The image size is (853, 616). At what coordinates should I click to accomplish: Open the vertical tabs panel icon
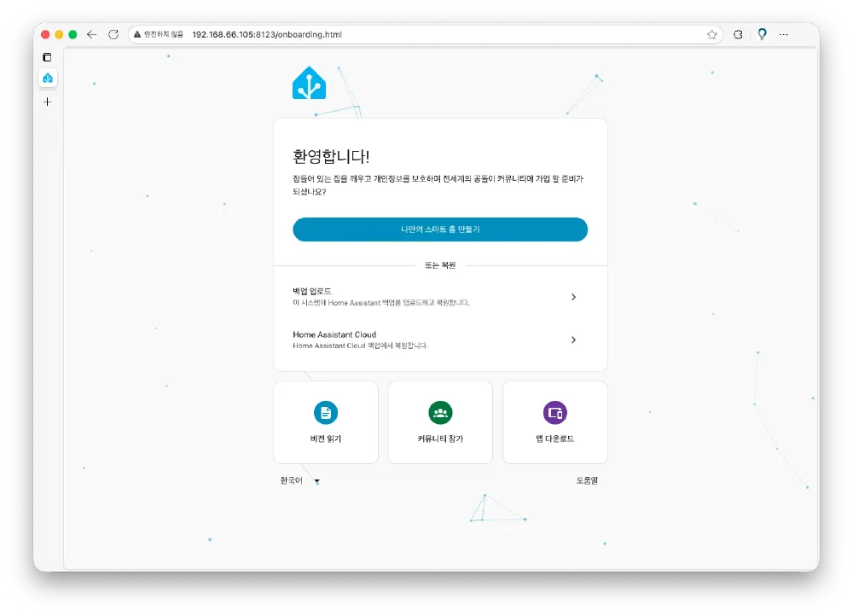tap(47, 57)
